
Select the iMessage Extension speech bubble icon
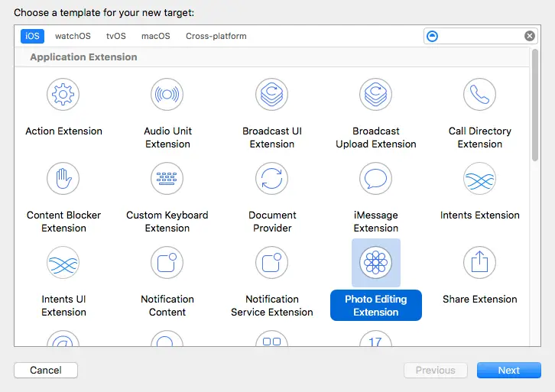pyautogui.click(x=375, y=179)
